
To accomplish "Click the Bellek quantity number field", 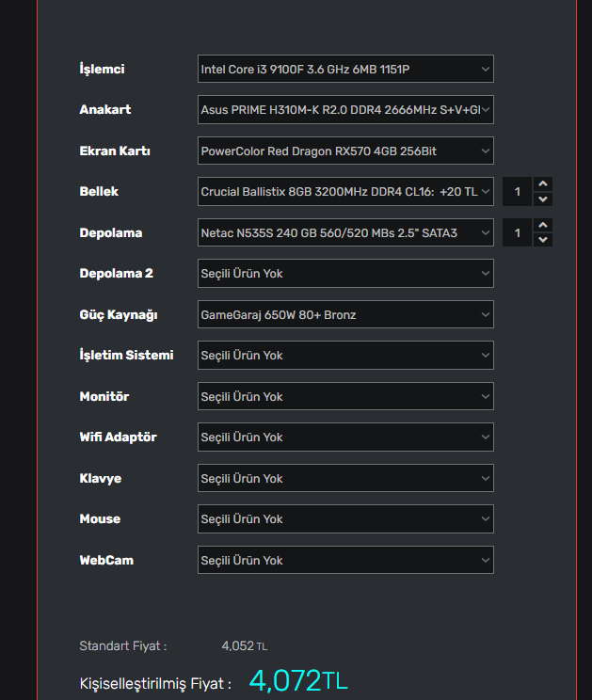I will [x=517, y=192].
